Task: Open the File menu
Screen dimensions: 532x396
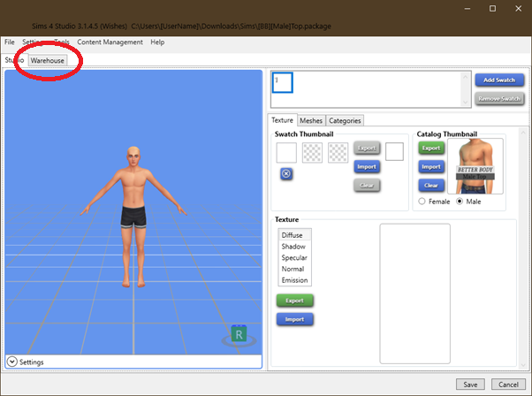Action: coord(10,42)
